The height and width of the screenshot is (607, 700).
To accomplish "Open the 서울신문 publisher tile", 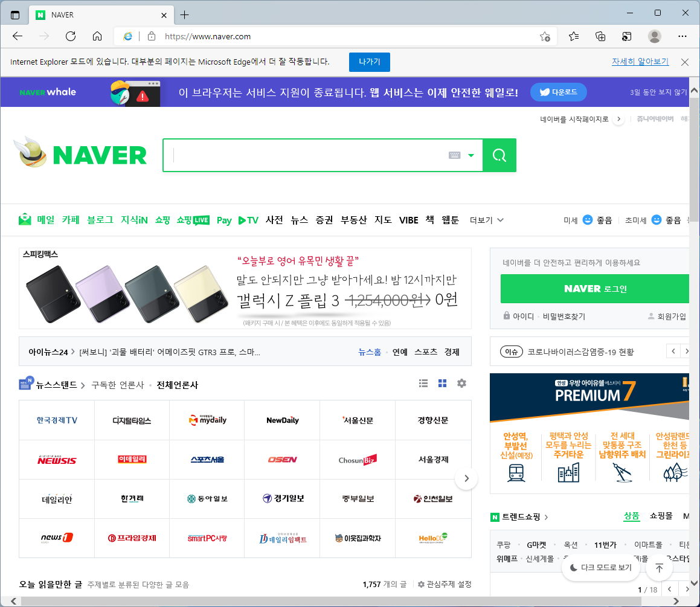I will tap(358, 420).
